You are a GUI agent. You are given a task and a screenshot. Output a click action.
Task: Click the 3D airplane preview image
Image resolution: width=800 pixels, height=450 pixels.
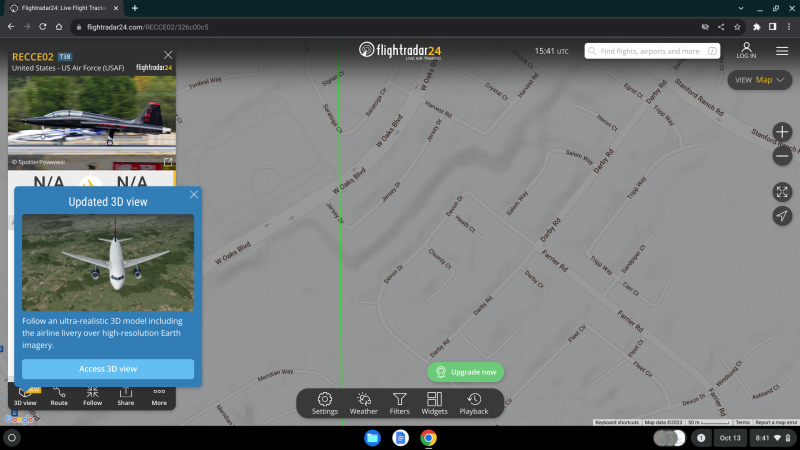[x=108, y=263]
